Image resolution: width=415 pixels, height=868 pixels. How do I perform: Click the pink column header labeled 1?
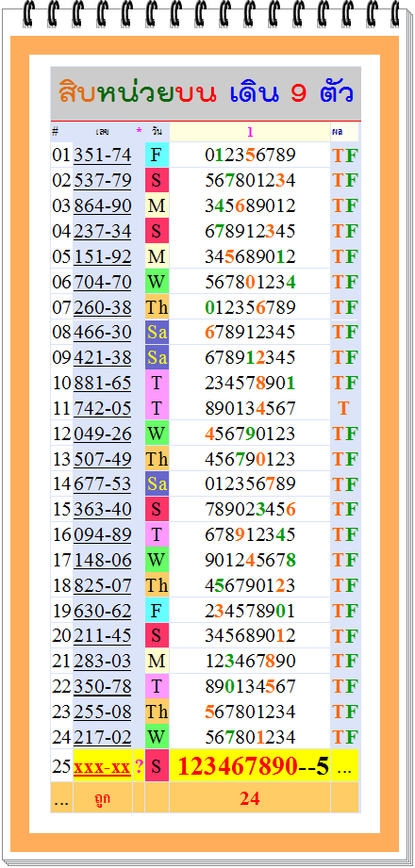pyautogui.click(x=250, y=132)
